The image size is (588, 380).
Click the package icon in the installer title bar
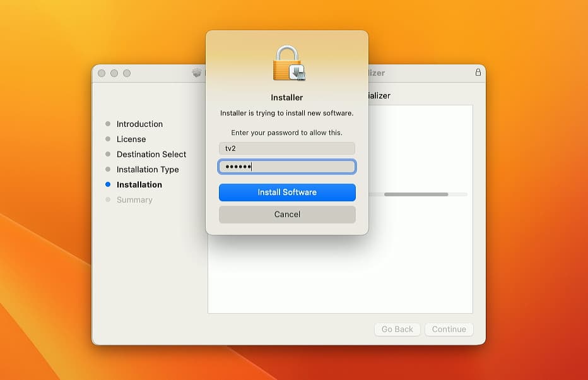click(196, 73)
